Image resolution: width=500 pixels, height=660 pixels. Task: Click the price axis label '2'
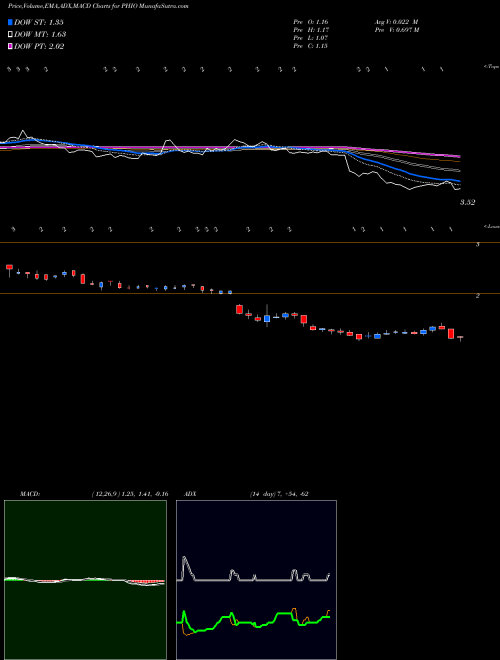tap(478, 296)
